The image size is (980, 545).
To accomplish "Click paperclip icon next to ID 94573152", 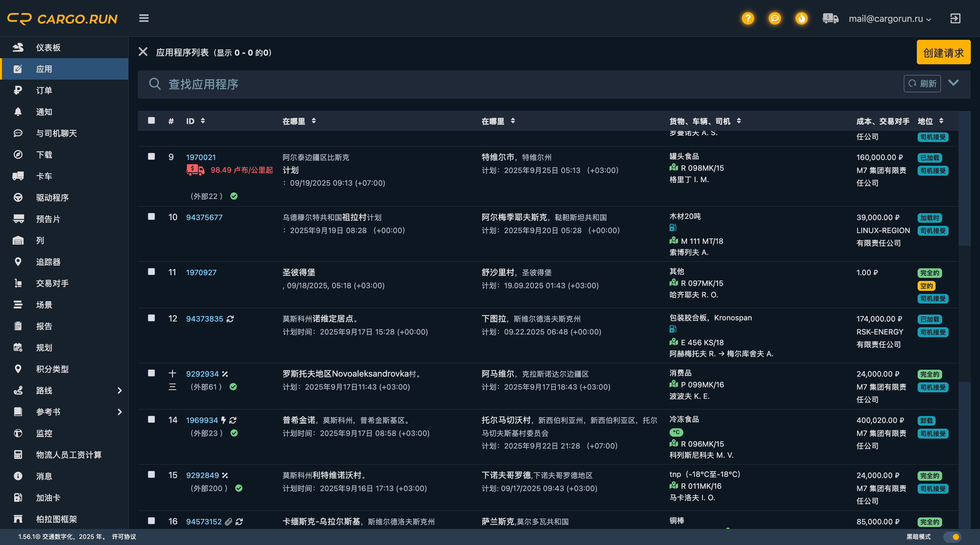I will (x=229, y=522).
